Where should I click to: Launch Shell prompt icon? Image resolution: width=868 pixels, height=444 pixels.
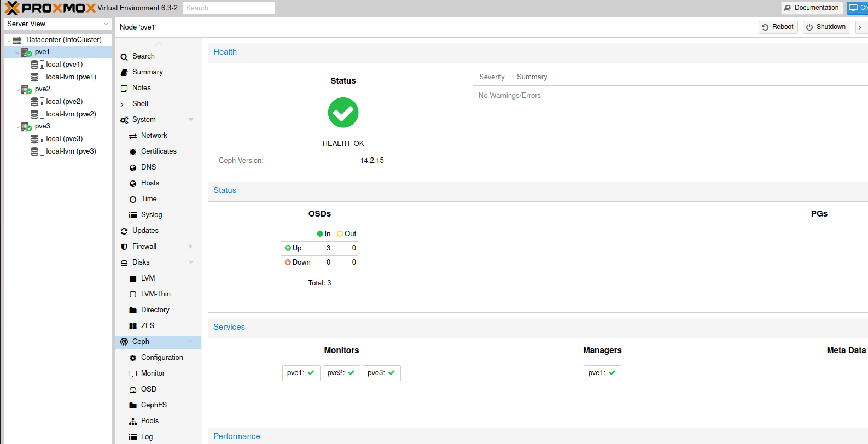coord(124,104)
